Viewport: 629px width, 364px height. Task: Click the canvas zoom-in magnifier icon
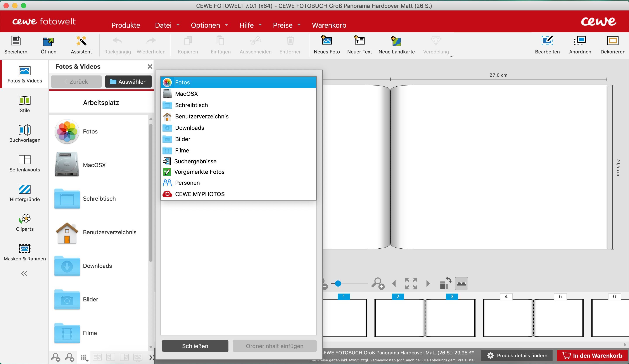pos(378,284)
